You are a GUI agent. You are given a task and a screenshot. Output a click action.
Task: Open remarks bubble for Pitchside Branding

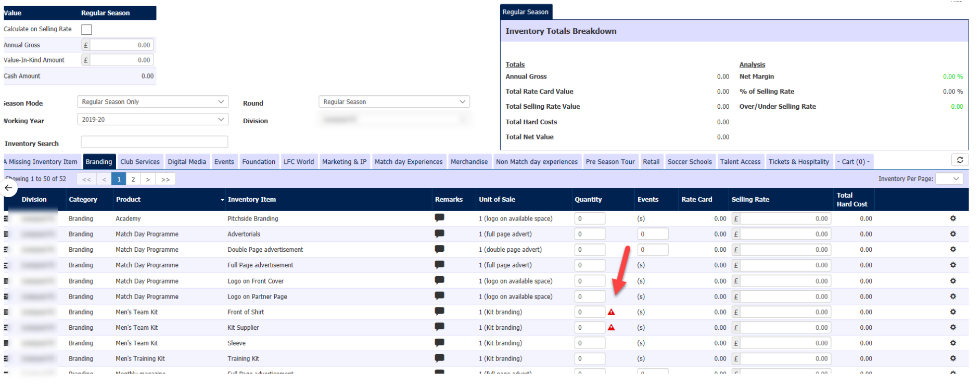pos(439,218)
